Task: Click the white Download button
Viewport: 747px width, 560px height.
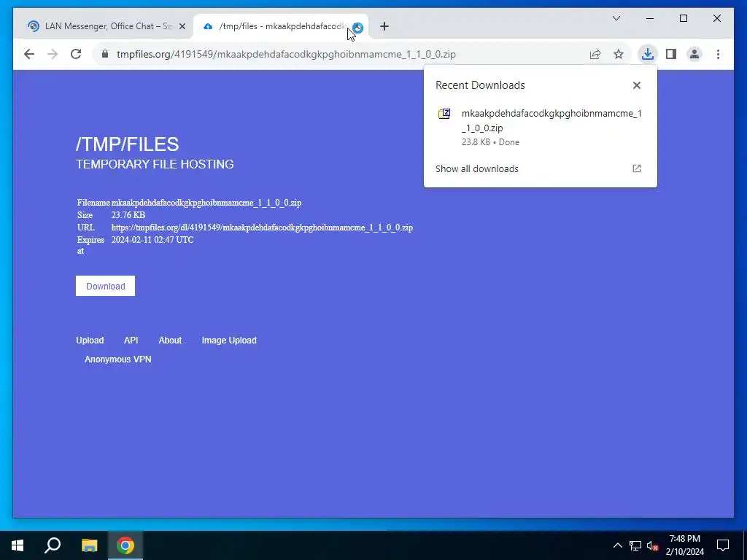Action: [105, 286]
